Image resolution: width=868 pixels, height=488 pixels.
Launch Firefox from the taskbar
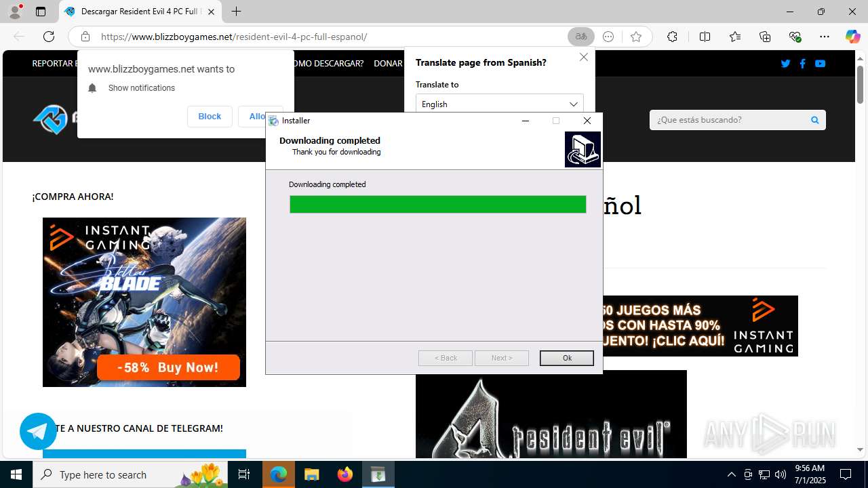click(x=345, y=474)
